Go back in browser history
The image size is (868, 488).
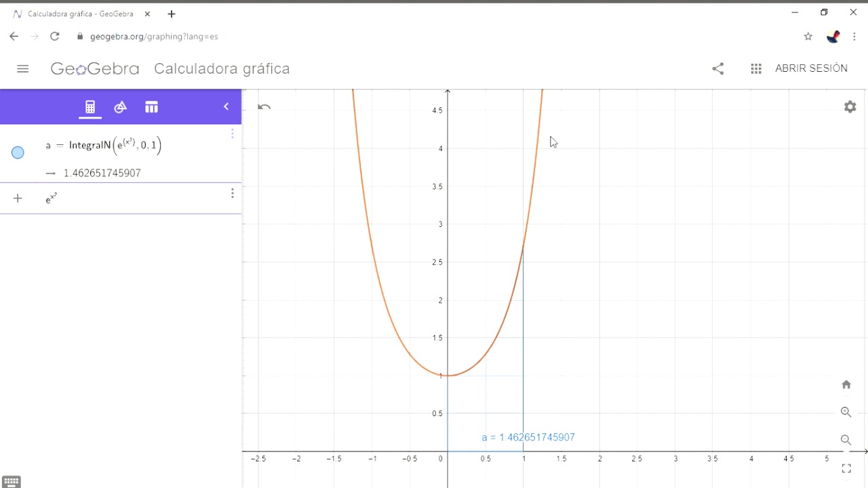(x=14, y=37)
